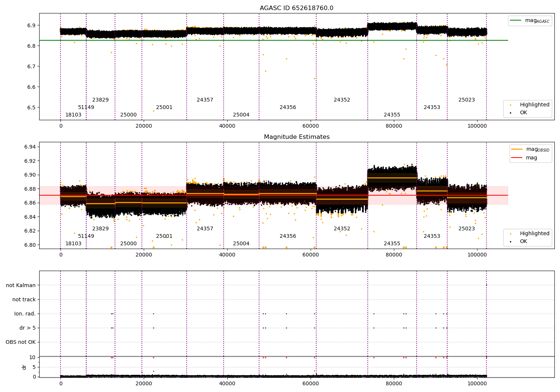The width and height of the screenshot is (560, 392).
Task: Click the OBS not OK axis label
Action: 21,342
